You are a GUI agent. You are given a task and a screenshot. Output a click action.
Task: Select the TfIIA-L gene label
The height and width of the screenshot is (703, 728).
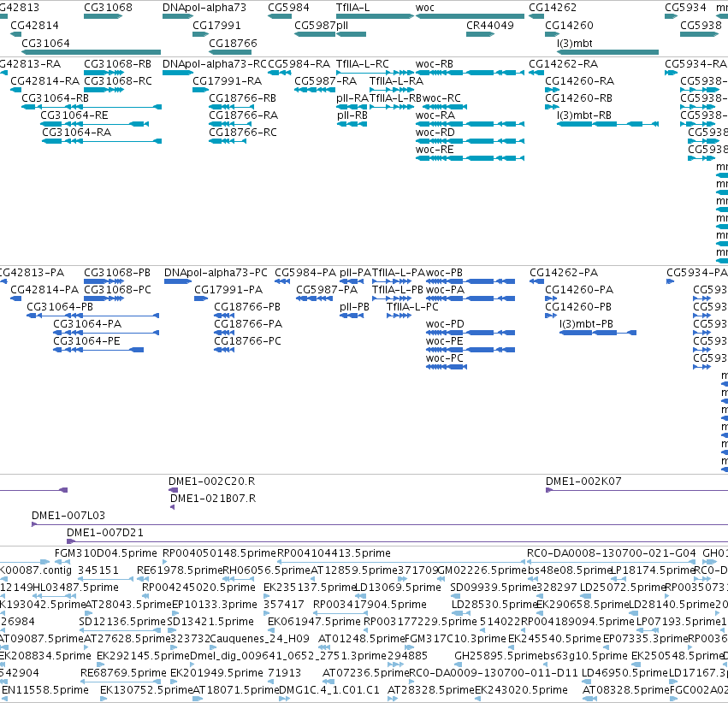(352, 8)
